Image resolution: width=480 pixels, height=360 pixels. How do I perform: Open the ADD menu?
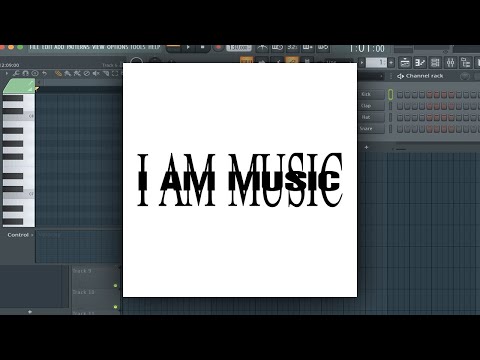[x=59, y=47]
